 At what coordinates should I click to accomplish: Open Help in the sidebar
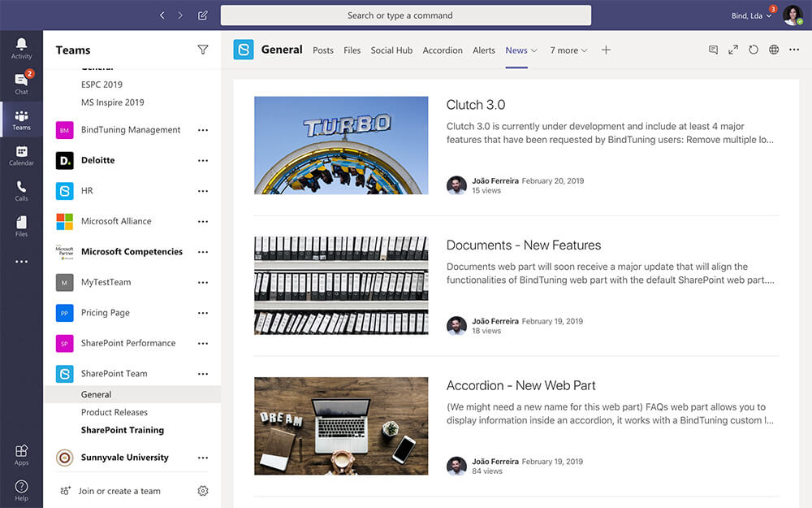click(x=21, y=490)
